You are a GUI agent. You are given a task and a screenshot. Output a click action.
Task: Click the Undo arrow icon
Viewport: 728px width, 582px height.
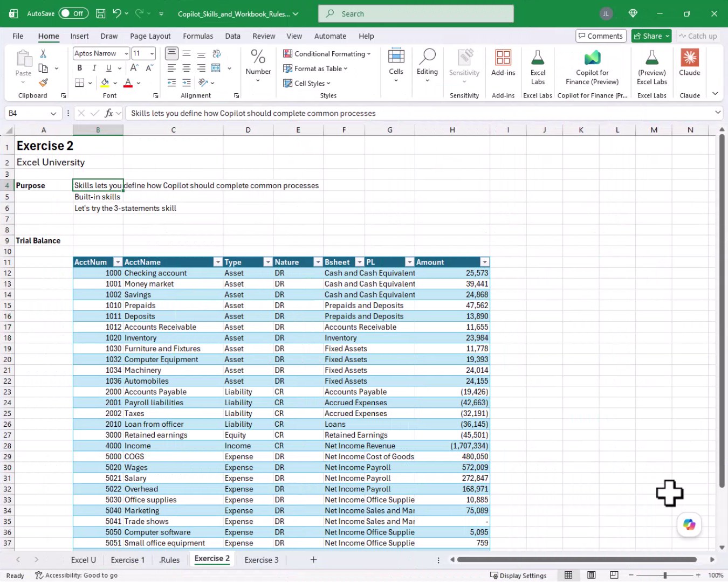coord(117,13)
